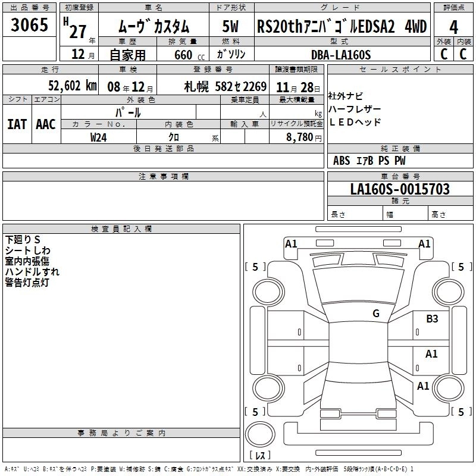Viewport: 476px width, 476px height.
Task: Click inspector note 下廻りS
Action: pyautogui.click(x=23, y=240)
